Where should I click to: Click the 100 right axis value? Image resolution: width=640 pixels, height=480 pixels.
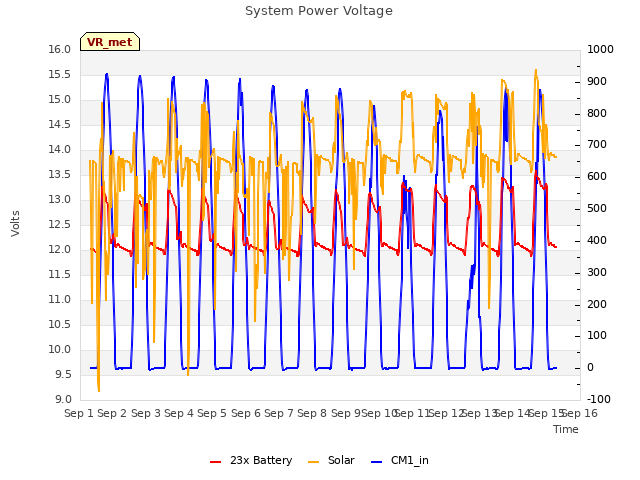click(x=597, y=336)
